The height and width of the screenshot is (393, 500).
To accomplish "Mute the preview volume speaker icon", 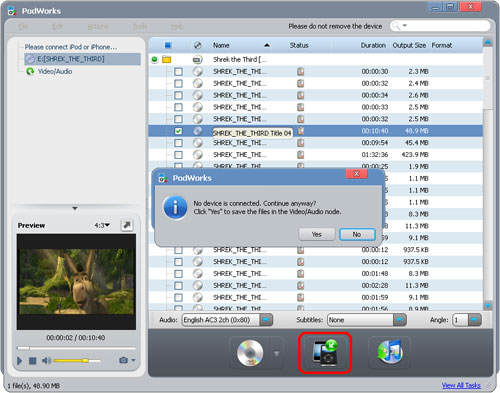I will pyautogui.click(x=46, y=360).
